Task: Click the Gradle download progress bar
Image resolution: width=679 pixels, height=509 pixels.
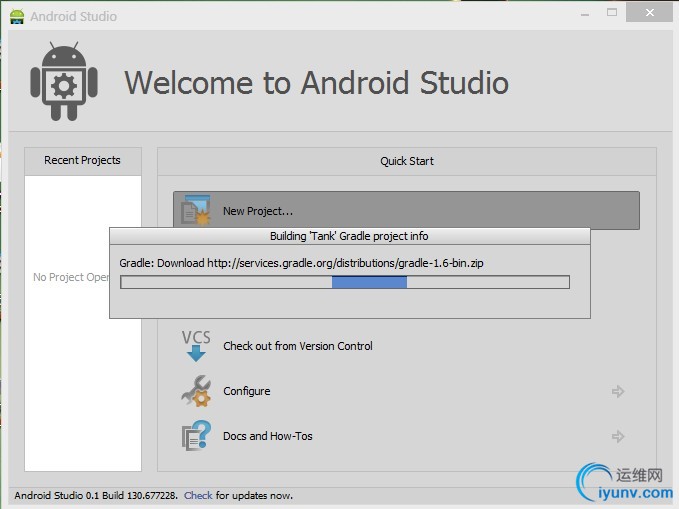Action: pos(345,282)
